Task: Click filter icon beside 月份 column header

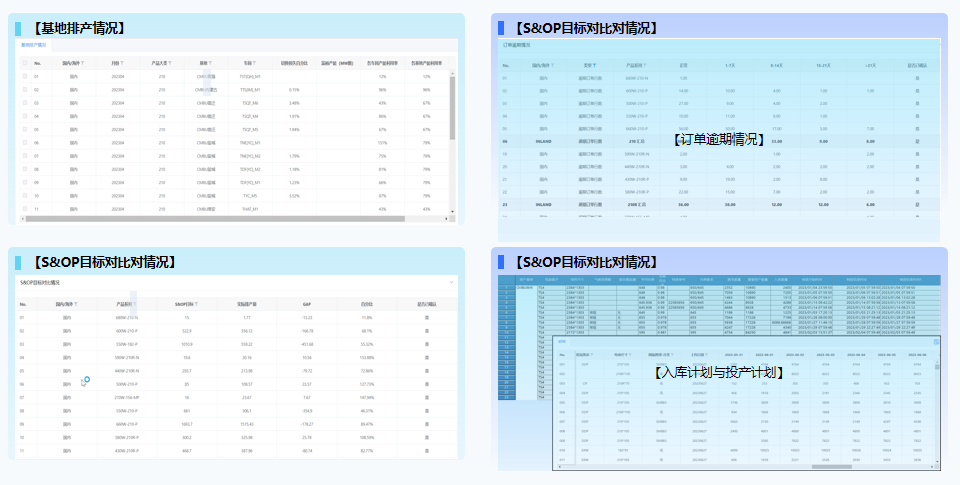Action: (x=123, y=63)
